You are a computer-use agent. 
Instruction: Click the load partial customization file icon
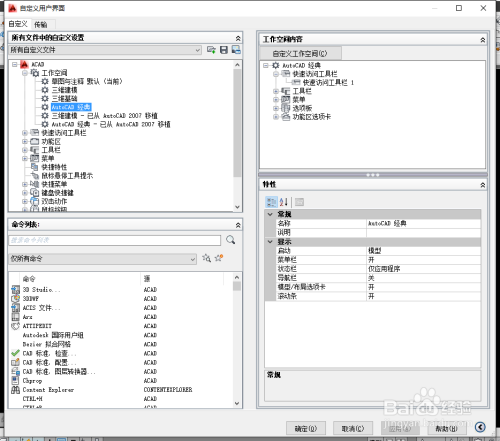[x=211, y=50]
